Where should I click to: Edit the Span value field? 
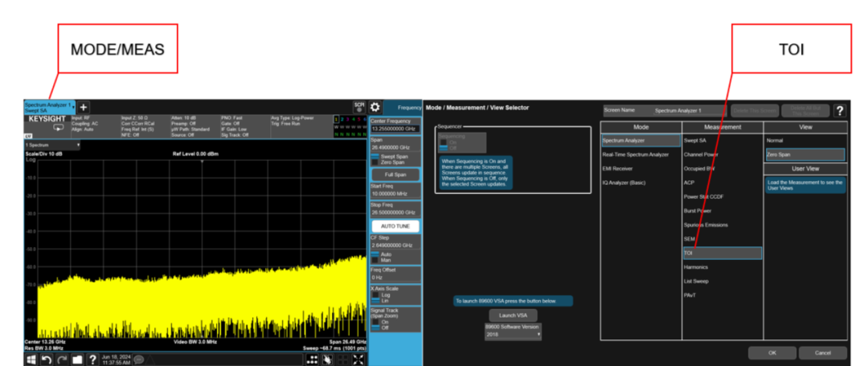coord(395,148)
